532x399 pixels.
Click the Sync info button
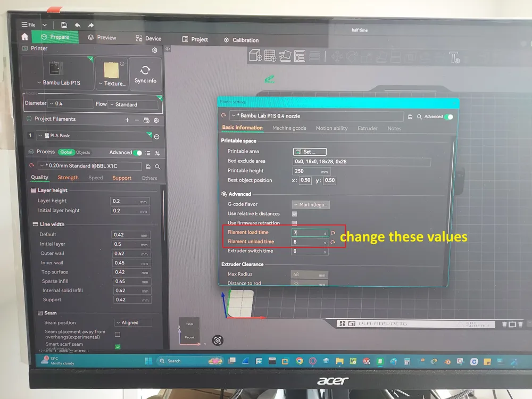[x=145, y=74]
